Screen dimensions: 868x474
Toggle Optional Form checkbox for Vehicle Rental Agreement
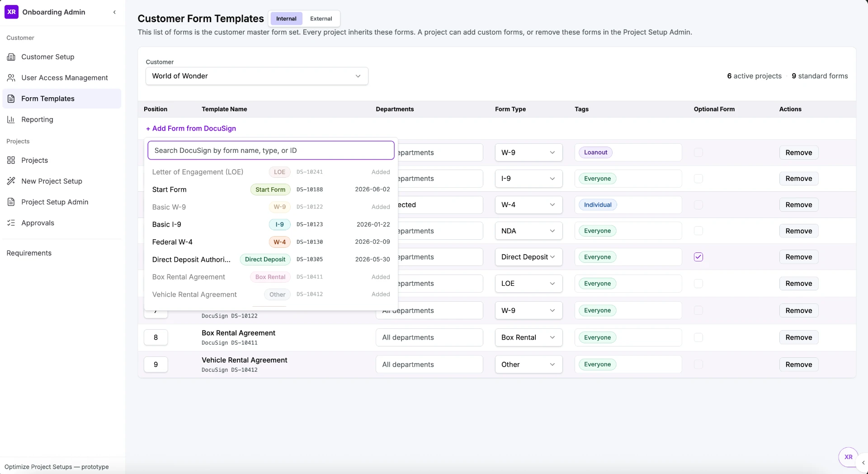pos(698,364)
